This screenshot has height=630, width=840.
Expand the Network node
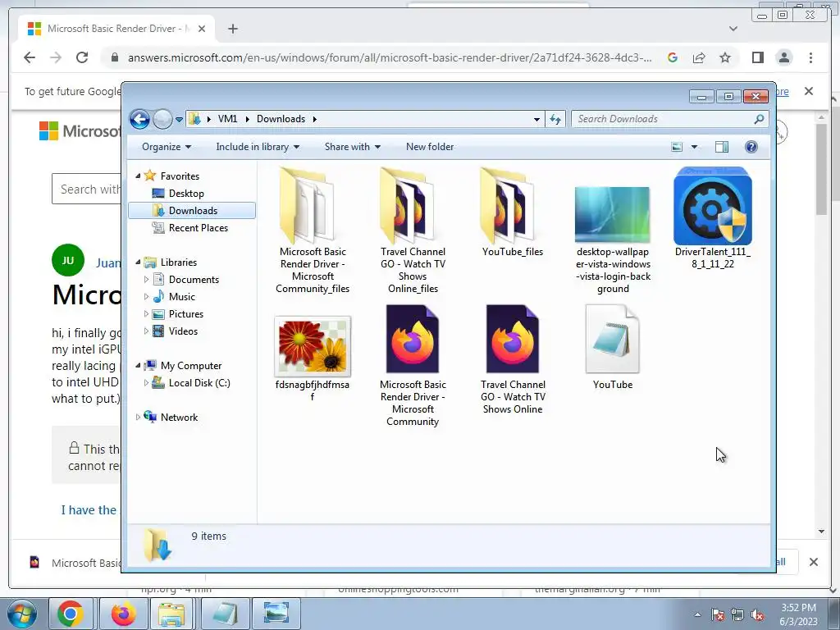[138, 418]
